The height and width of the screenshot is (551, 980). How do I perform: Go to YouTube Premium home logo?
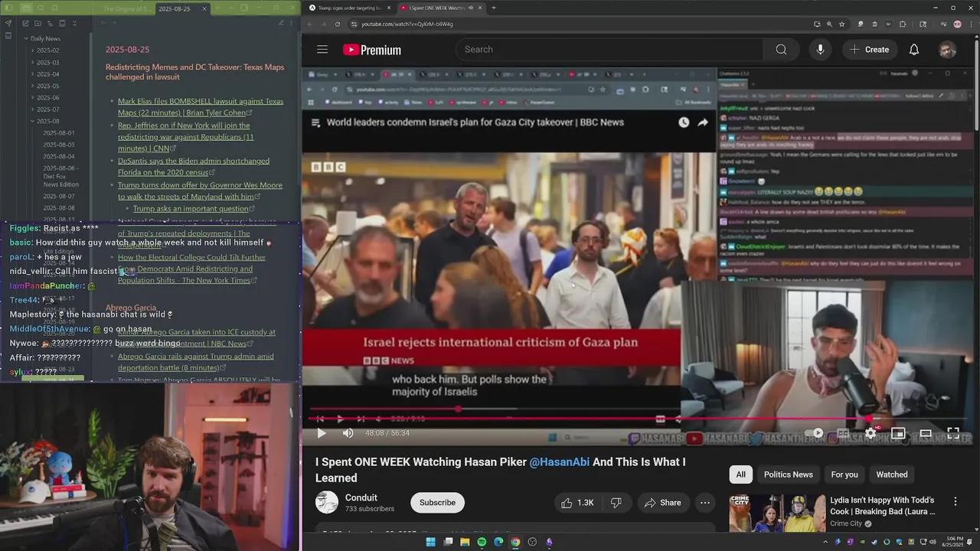pos(372,50)
